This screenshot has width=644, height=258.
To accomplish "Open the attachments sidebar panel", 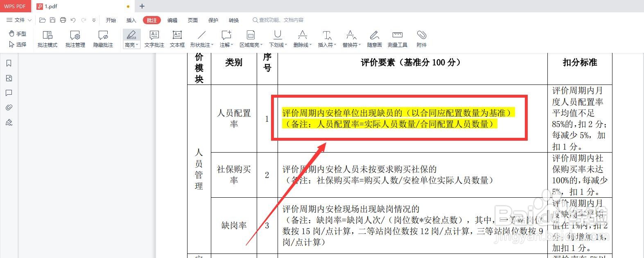I will 9,107.
